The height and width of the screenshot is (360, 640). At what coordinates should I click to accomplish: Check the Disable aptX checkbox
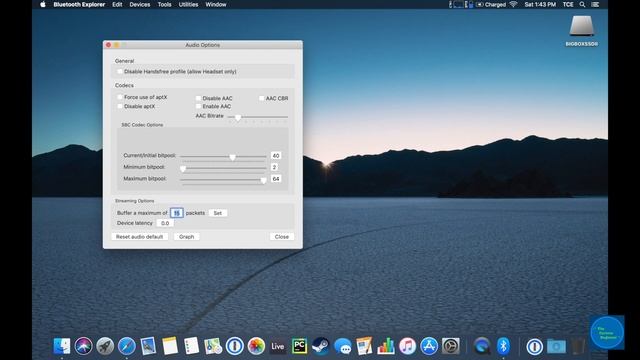(x=120, y=106)
